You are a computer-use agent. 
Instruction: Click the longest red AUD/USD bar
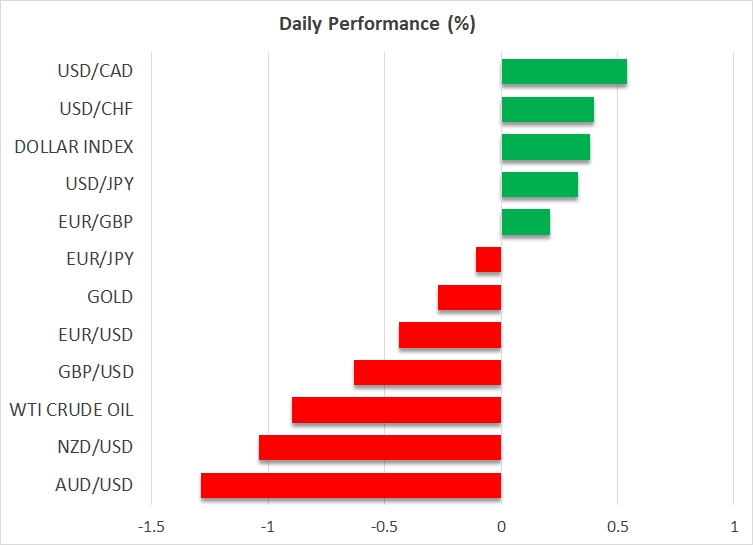click(350, 485)
